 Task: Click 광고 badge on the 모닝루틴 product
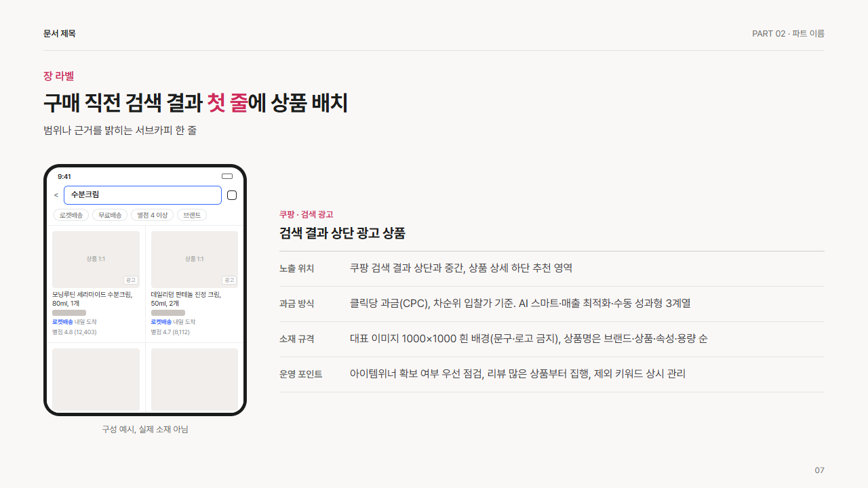(x=130, y=280)
